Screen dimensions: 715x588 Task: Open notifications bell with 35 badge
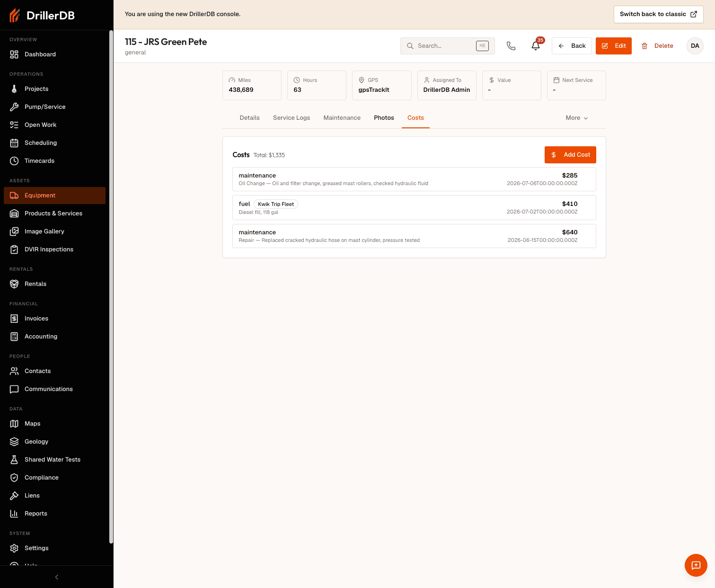pyautogui.click(x=536, y=46)
